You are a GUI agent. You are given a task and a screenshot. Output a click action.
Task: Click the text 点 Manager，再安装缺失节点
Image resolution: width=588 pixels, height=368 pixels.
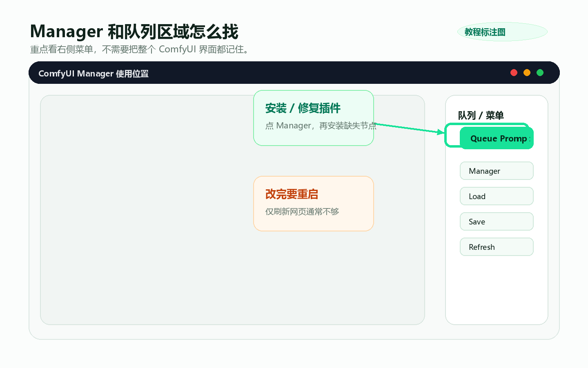click(x=321, y=126)
